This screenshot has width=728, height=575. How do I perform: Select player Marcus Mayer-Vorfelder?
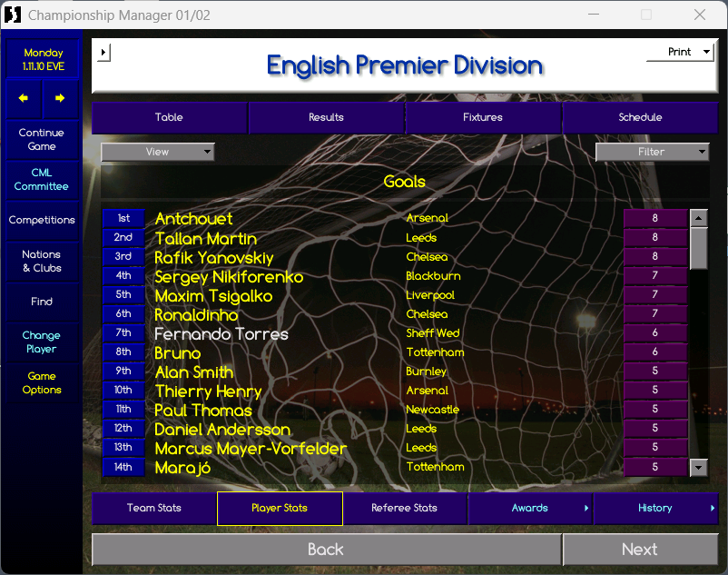click(251, 449)
